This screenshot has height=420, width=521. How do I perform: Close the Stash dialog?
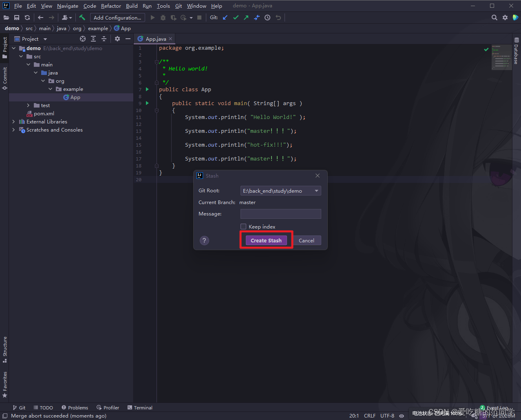[x=318, y=176]
